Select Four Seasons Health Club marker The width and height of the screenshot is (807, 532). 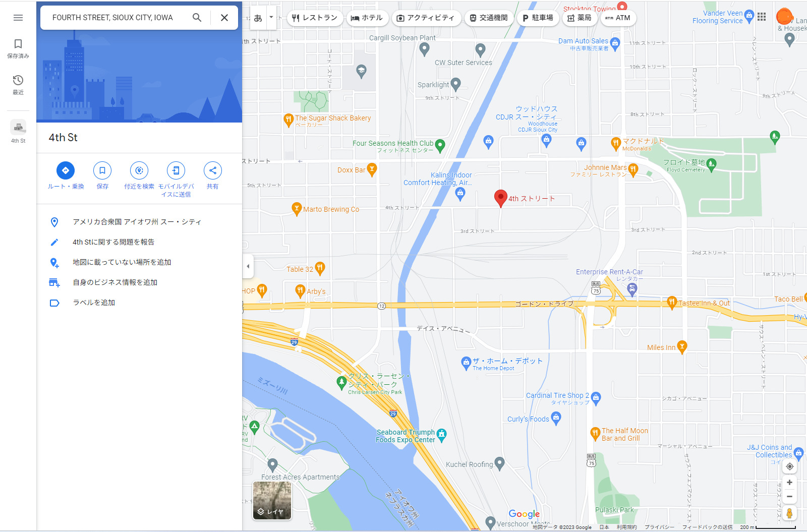440,146
